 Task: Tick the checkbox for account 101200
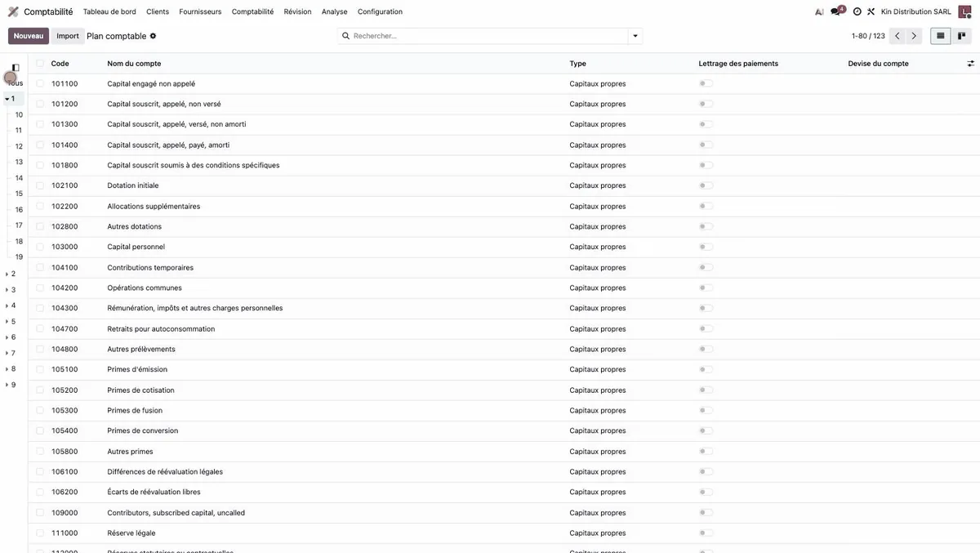tap(40, 104)
